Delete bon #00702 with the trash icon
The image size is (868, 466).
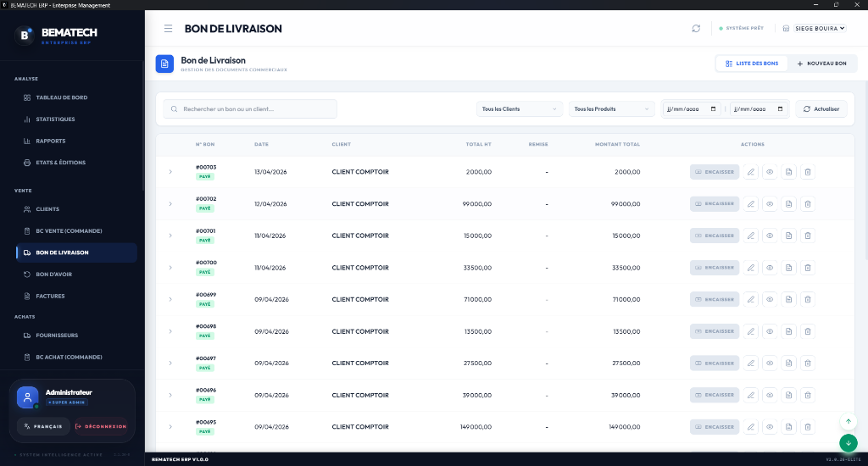click(x=808, y=204)
